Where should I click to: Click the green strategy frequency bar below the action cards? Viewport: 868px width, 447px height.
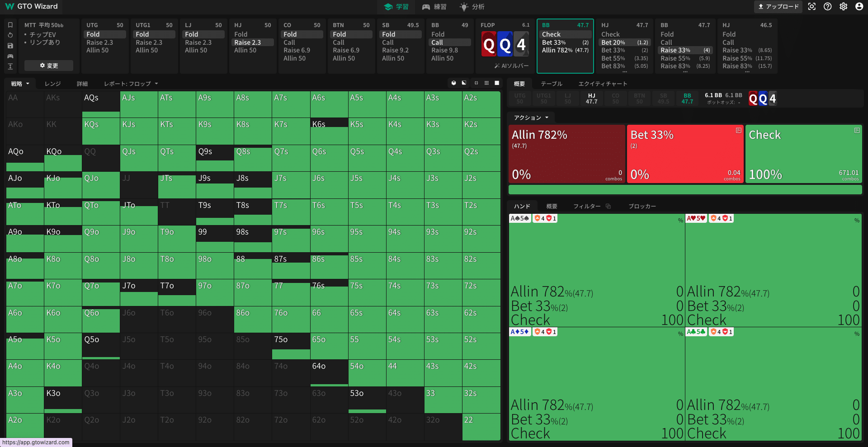(x=685, y=190)
